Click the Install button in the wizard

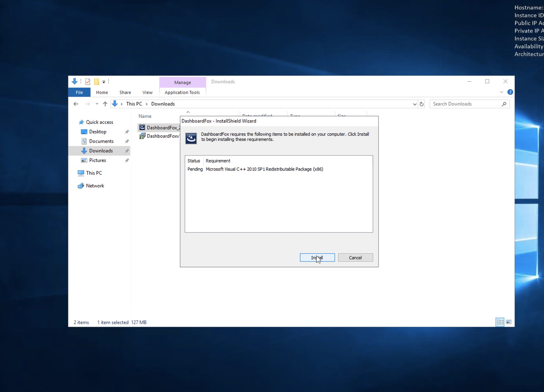[x=317, y=257]
